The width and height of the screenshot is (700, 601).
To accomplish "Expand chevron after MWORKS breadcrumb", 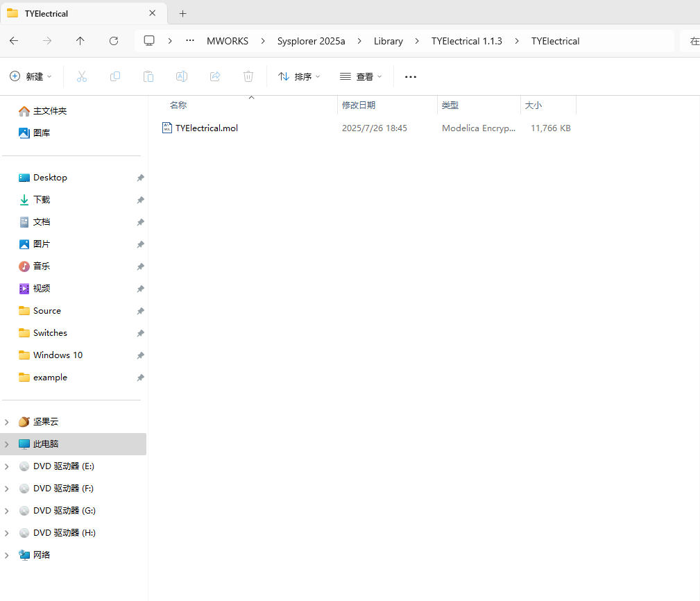I will click(263, 41).
